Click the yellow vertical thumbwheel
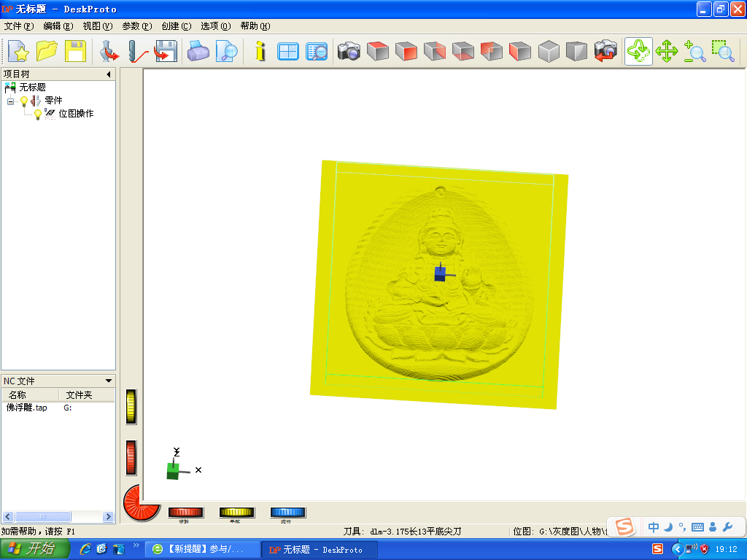The image size is (747, 560). click(131, 406)
